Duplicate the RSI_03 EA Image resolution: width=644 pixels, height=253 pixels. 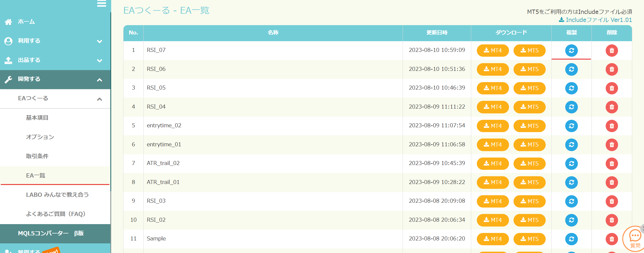571,201
